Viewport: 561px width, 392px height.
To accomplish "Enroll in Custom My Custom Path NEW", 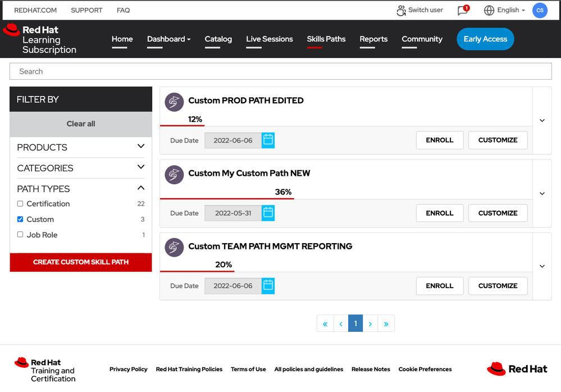I will click(x=439, y=213).
